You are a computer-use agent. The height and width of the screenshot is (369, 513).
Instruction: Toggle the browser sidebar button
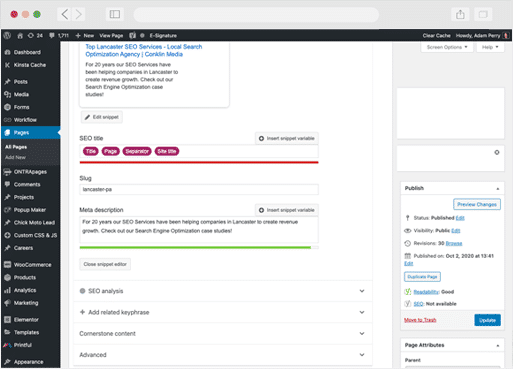click(115, 14)
